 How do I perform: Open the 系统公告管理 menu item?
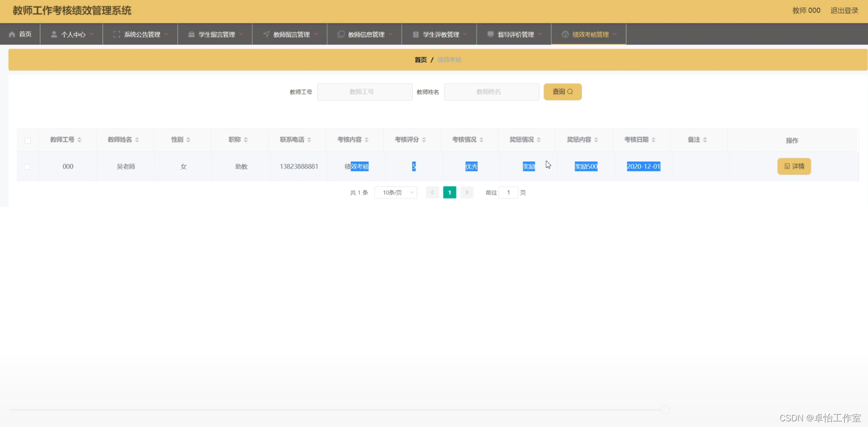(x=141, y=34)
